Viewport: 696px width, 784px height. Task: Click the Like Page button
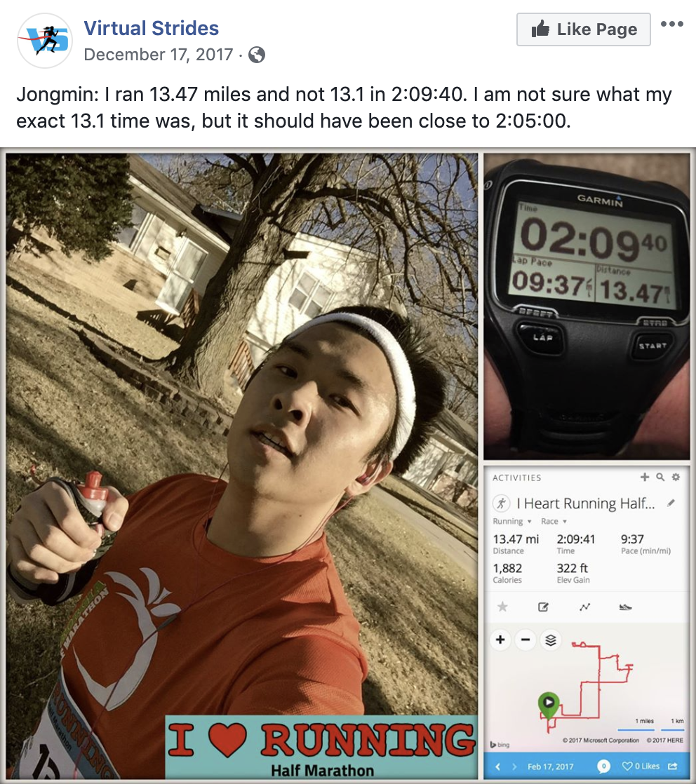[584, 29]
